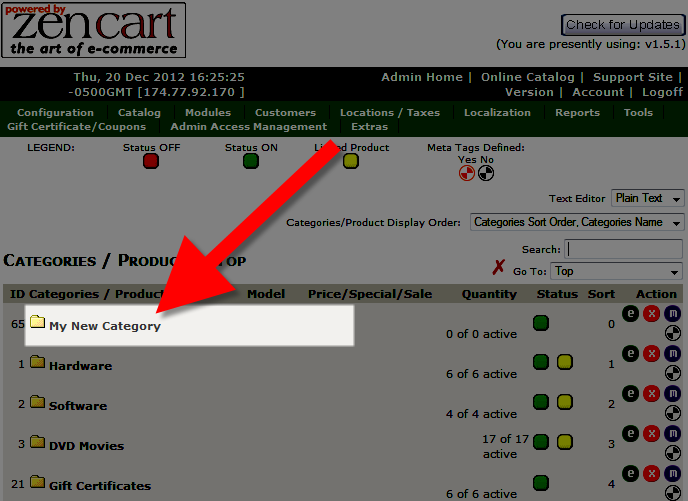Open the Online Catalog link
Viewport: 688px width, 501px height.
527,77
